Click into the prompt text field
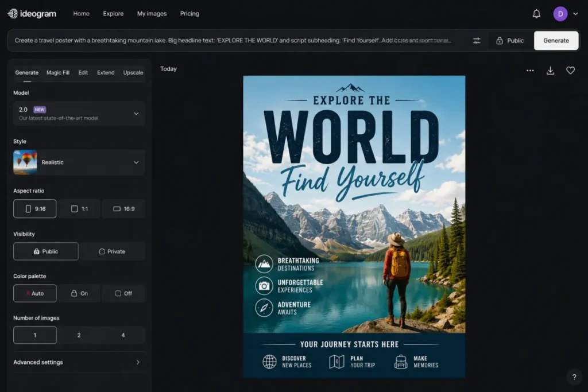Image resolution: width=588 pixels, height=392 pixels. coord(233,41)
